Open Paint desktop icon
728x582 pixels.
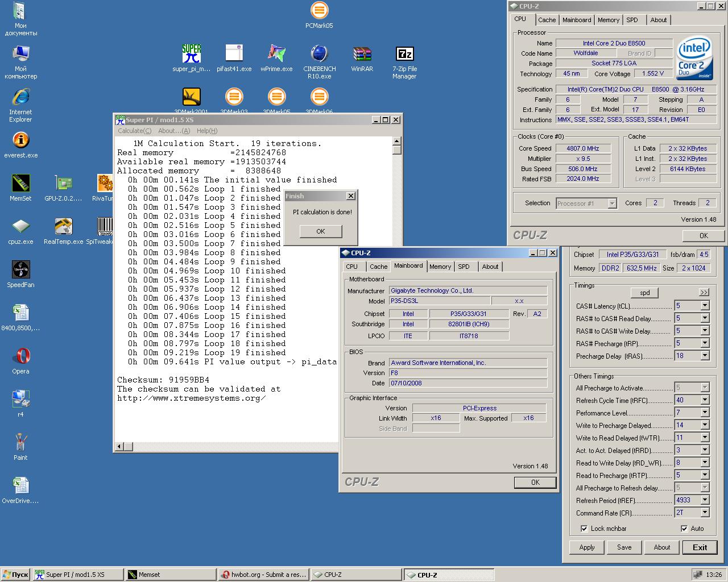tap(20, 447)
